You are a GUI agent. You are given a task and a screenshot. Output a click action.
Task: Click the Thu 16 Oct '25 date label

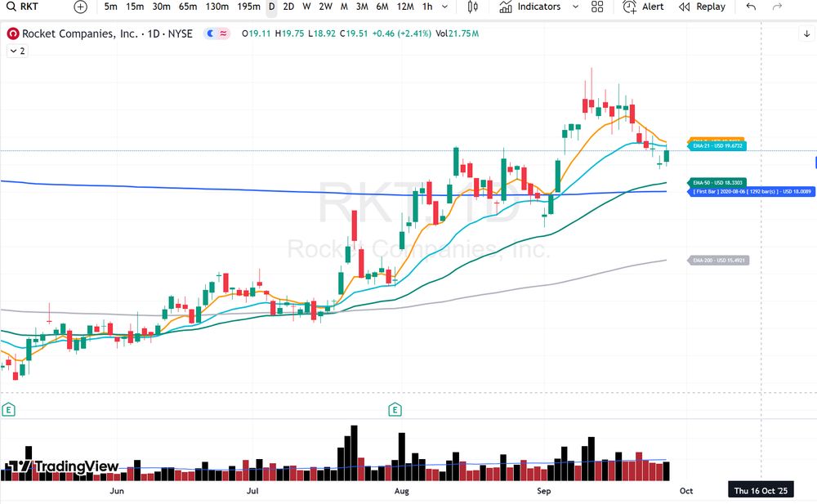(x=761, y=490)
